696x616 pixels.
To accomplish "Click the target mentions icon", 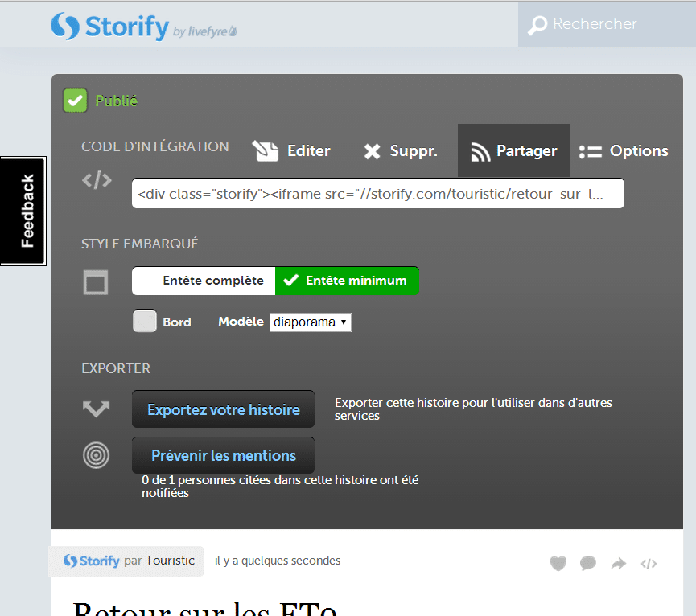I will tap(96, 455).
